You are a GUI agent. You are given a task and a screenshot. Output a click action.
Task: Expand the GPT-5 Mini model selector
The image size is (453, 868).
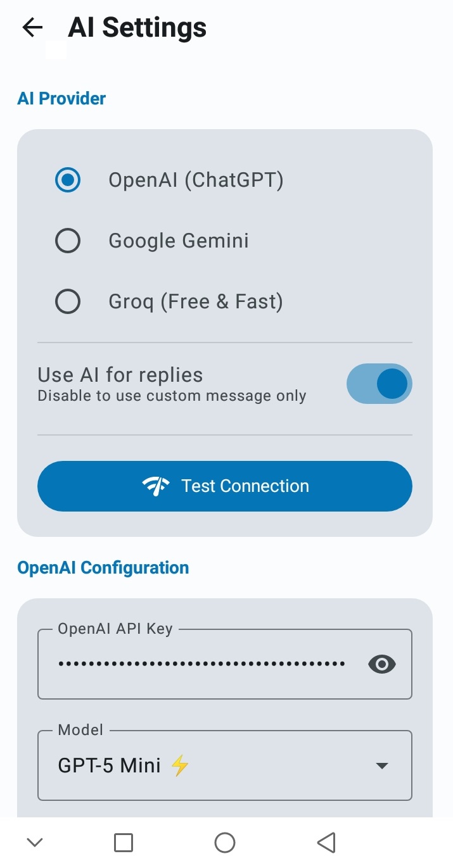point(225,765)
